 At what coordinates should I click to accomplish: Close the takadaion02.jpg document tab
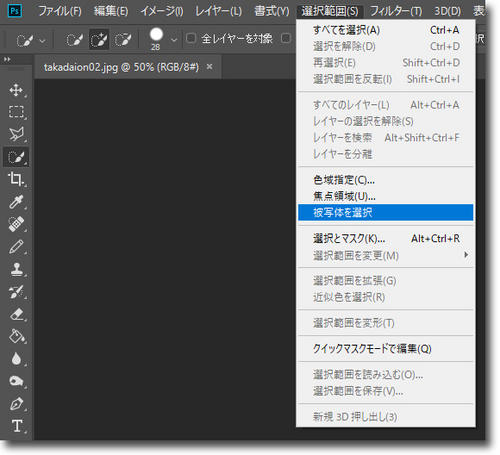209,67
